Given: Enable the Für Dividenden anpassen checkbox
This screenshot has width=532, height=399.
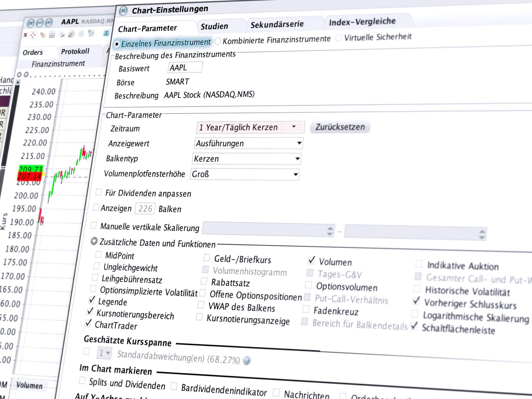Looking at the screenshot, I should point(99,192).
